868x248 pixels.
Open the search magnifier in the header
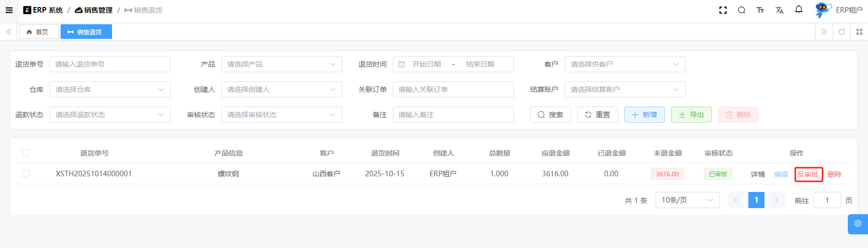[741, 10]
